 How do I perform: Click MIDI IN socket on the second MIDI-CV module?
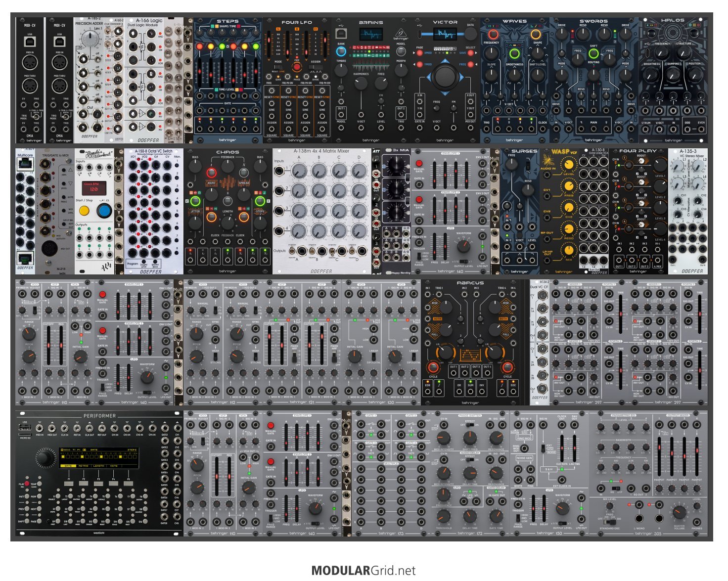[59, 63]
